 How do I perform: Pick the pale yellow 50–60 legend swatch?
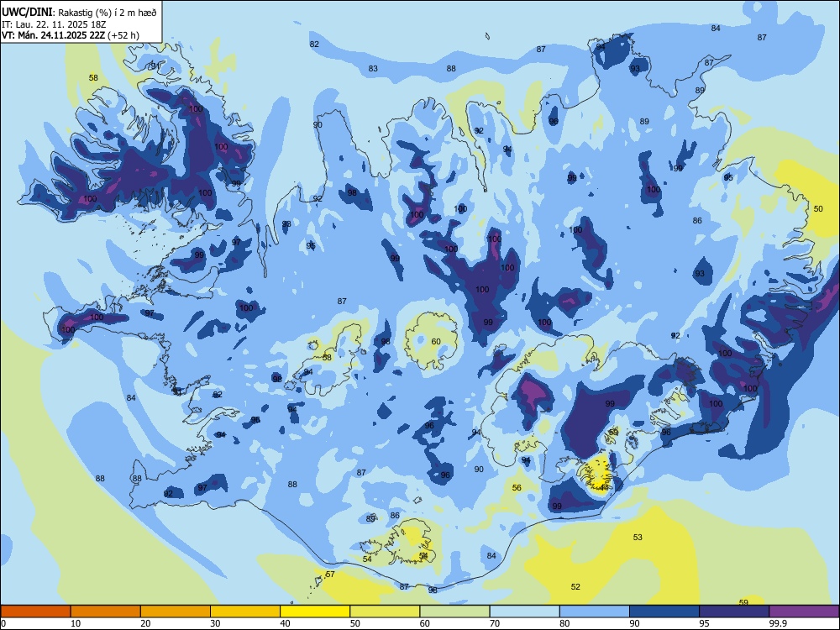pyautogui.click(x=385, y=612)
